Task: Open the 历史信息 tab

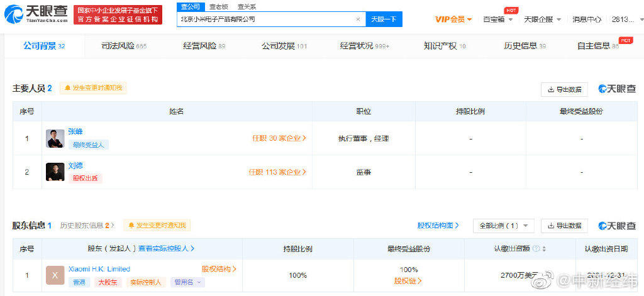Action: (525, 47)
